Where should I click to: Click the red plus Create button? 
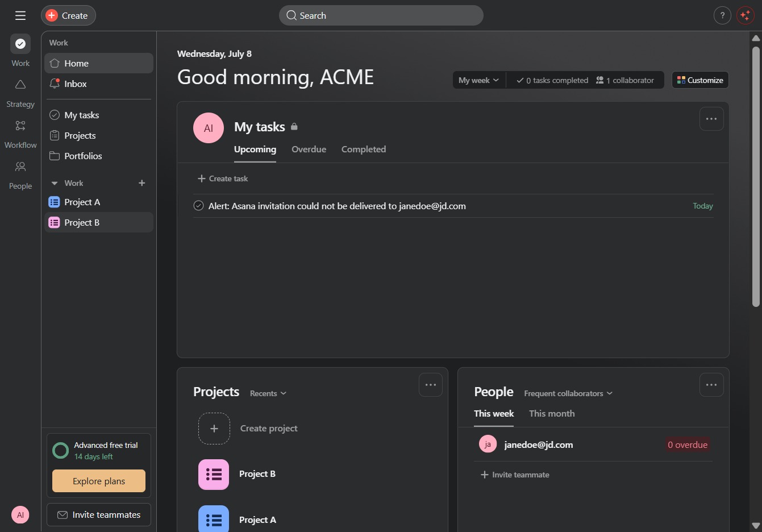coord(68,15)
